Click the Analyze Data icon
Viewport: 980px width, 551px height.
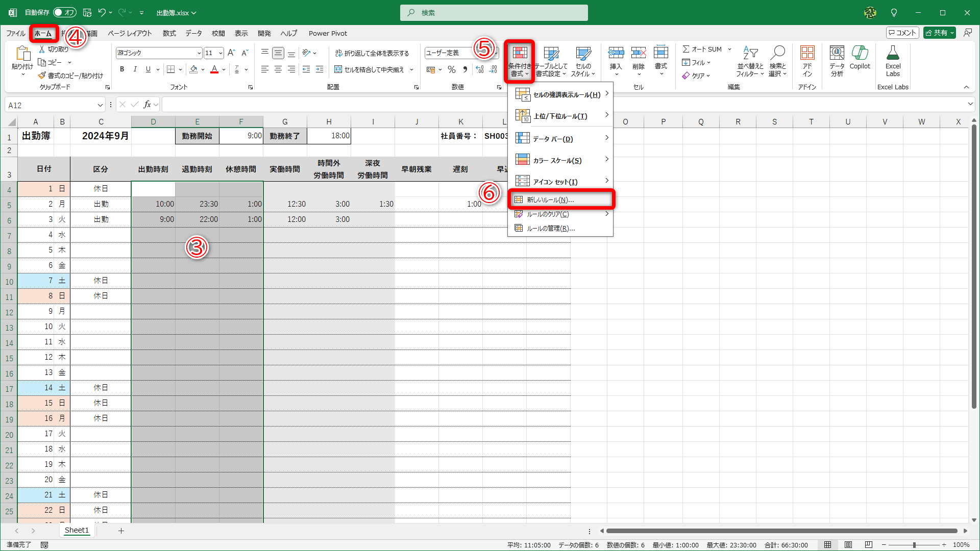click(x=837, y=54)
